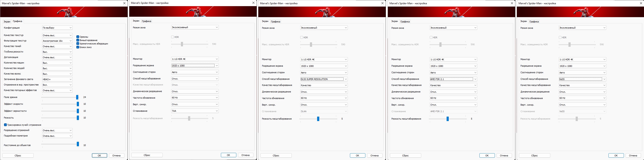Viewport: 644px width, 160px height.
Task: Open the DLSS SUPER RESOLUTION scaling dropdown
Action: (324, 79)
